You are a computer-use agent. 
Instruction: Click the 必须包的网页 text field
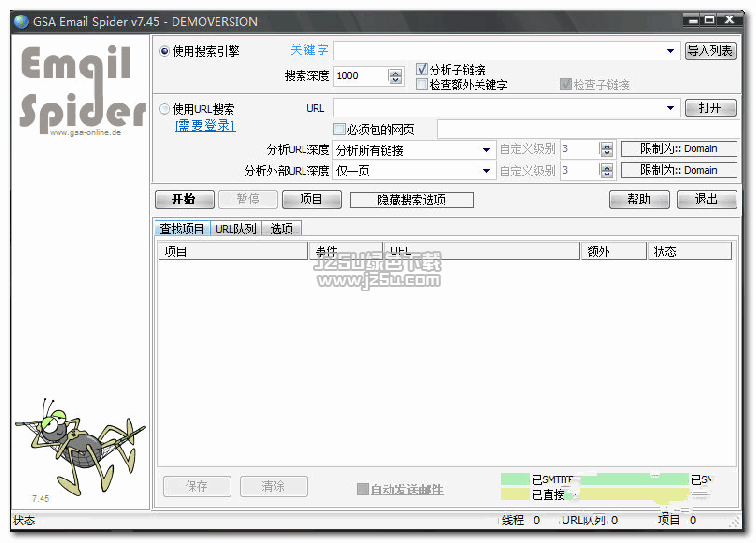(x=588, y=129)
